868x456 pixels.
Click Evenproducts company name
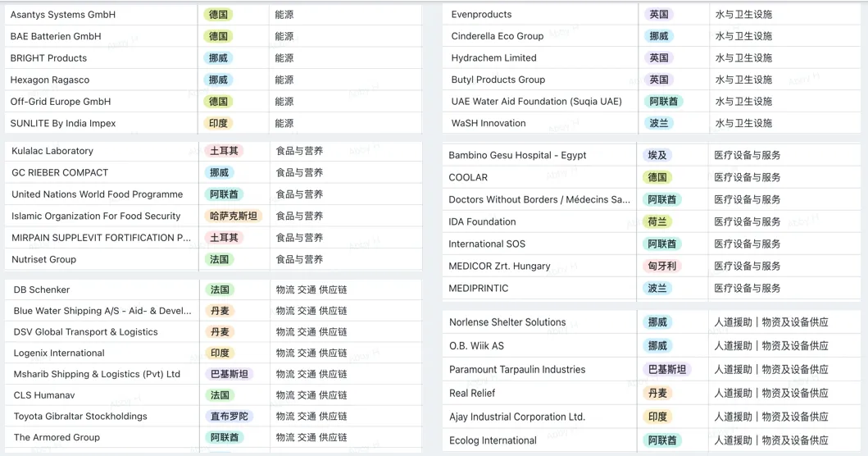click(x=482, y=15)
